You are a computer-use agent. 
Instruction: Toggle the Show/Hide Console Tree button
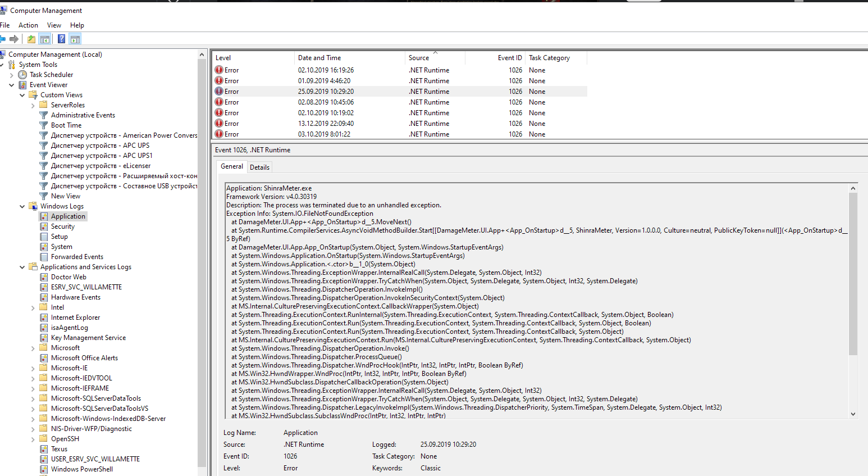pos(45,39)
